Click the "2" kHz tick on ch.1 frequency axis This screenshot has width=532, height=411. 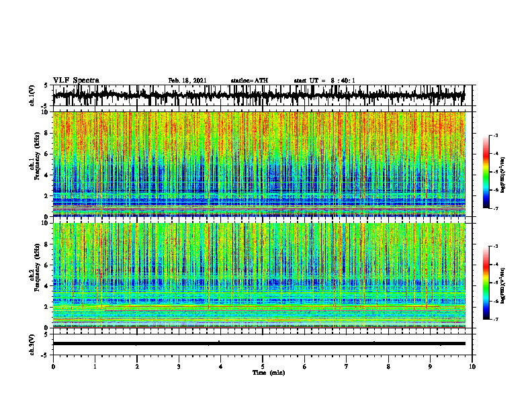coord(47,195)
